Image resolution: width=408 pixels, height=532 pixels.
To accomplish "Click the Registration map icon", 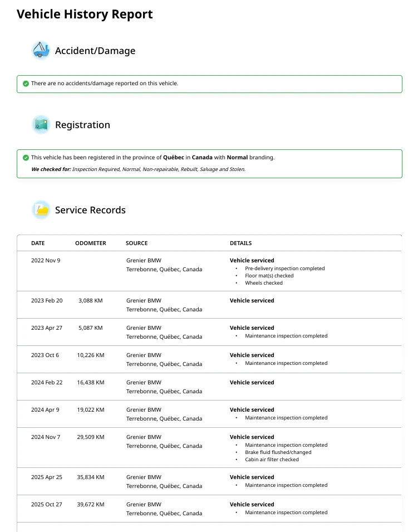I will pos(41,125).
